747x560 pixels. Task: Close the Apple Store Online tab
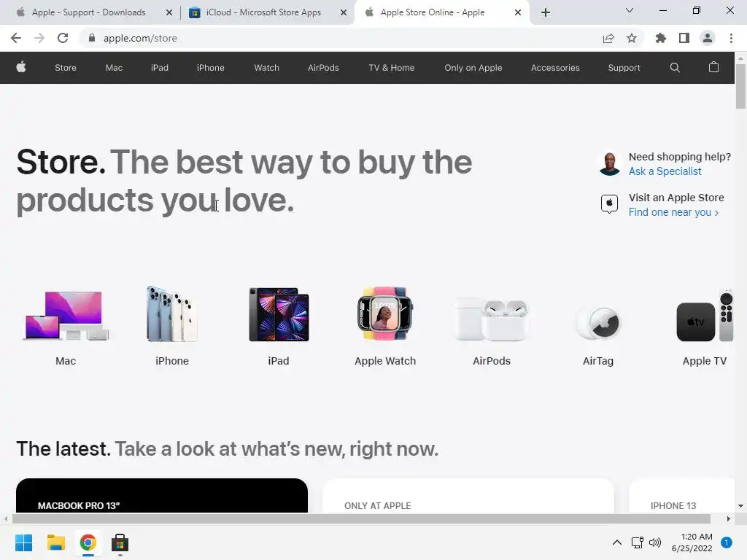pos(518,12)
